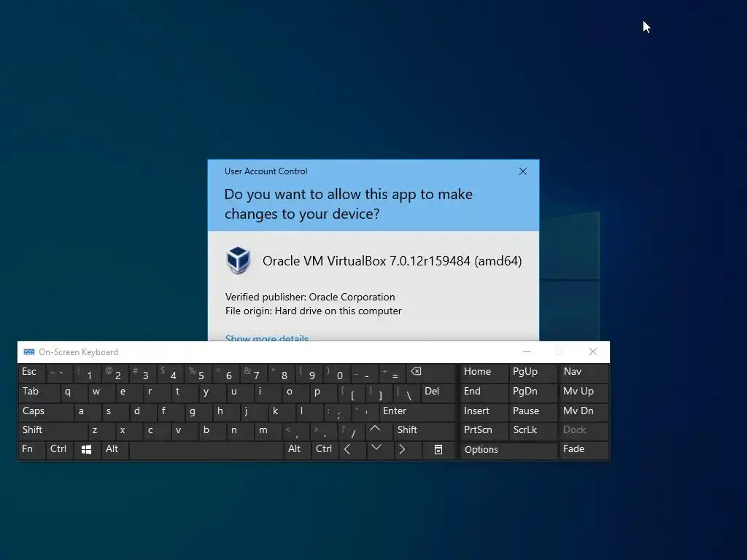This screenshot has width=747, height=560.
Task: Click the Fade key
Action: [584, 450]
